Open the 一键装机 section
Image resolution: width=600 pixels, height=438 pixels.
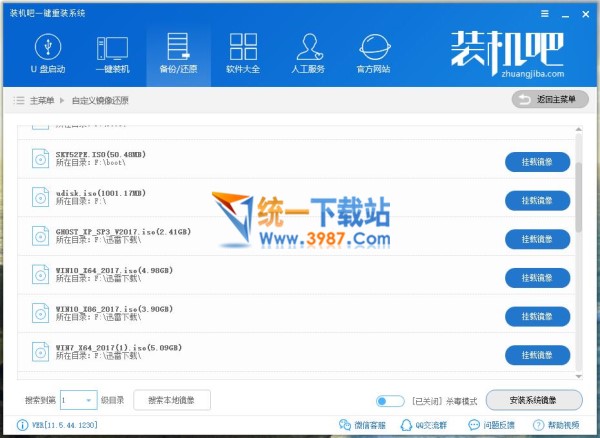click(112, 54)
